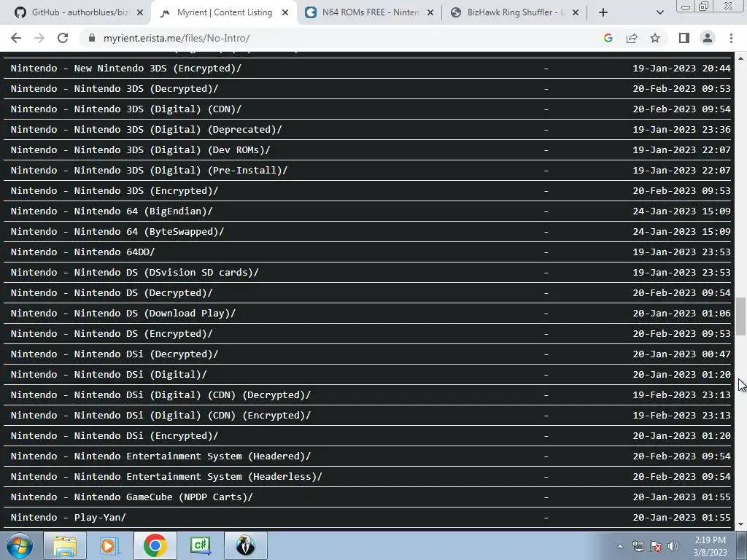Open Windows Explorer from taskbar
This screenshot has height=560, width=747.
(65, 545)
